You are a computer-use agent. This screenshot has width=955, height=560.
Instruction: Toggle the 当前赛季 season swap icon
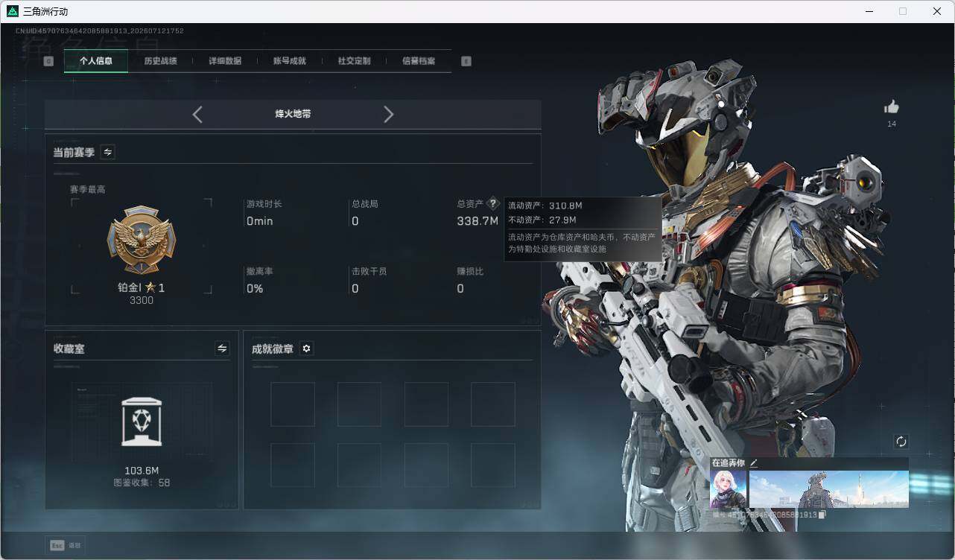pos(107,152)
